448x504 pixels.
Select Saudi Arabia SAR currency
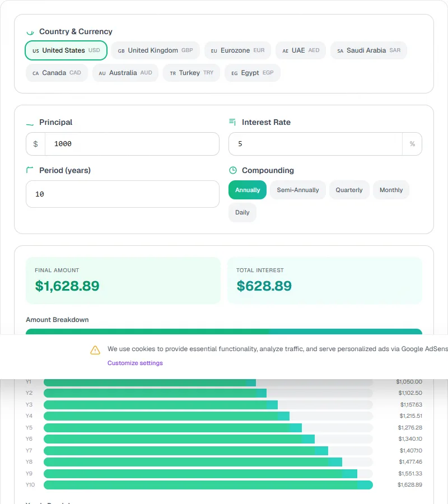point(368,50)
